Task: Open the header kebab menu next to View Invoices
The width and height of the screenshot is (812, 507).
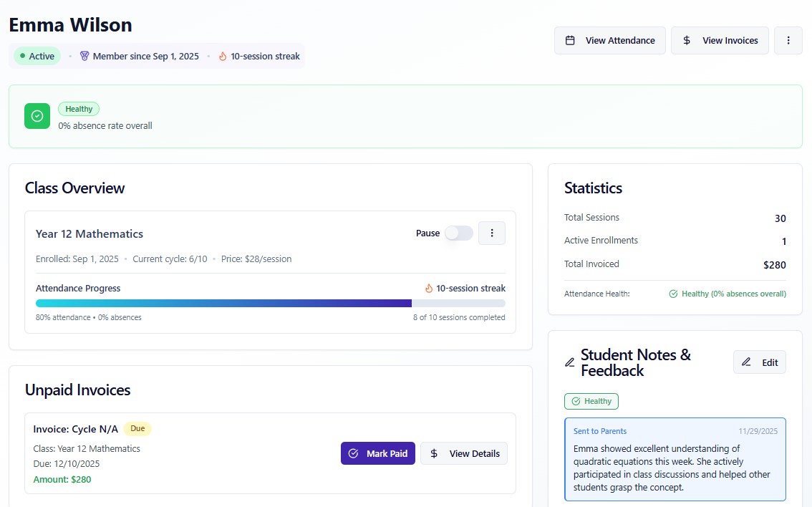Action: [788, 41]
